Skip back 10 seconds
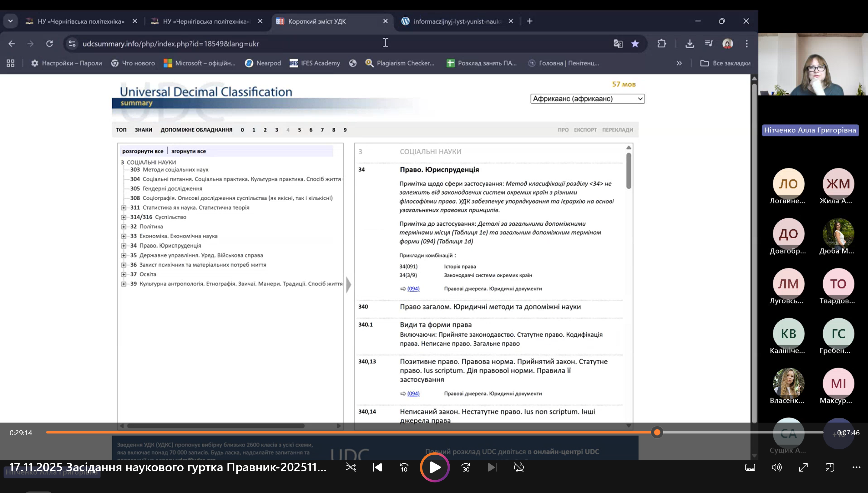 (x=404, y=468)
